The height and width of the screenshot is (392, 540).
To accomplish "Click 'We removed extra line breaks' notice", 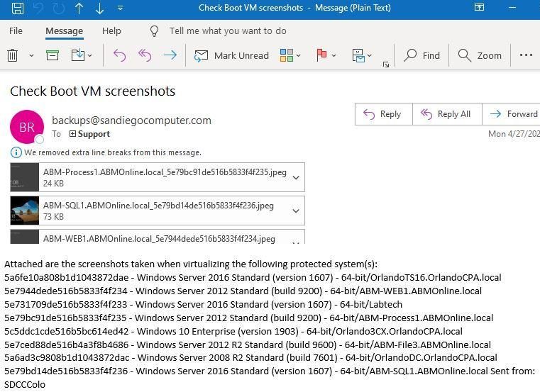I will click(113, 152).
